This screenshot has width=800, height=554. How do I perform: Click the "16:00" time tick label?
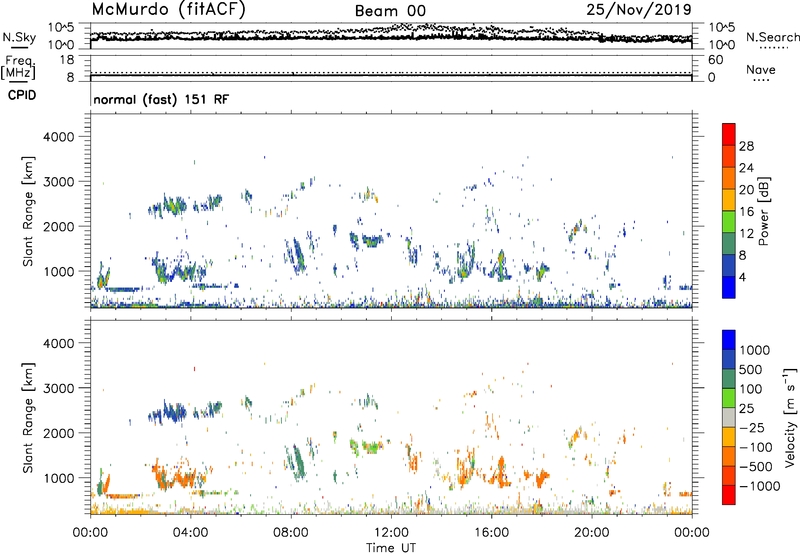coord(491,533)
